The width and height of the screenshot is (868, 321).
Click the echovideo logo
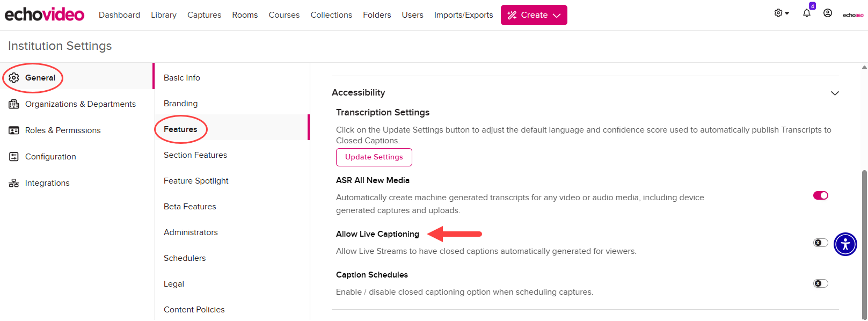pos(44,14)
